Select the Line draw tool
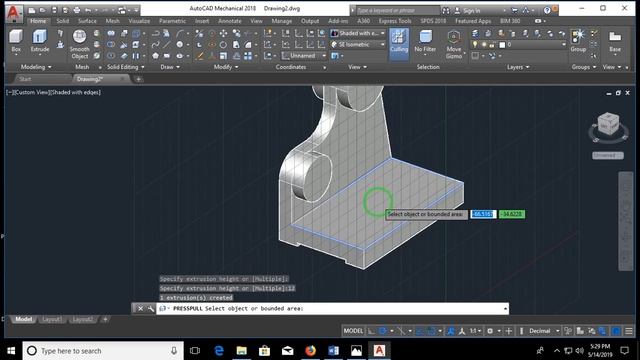 [167, 44]
